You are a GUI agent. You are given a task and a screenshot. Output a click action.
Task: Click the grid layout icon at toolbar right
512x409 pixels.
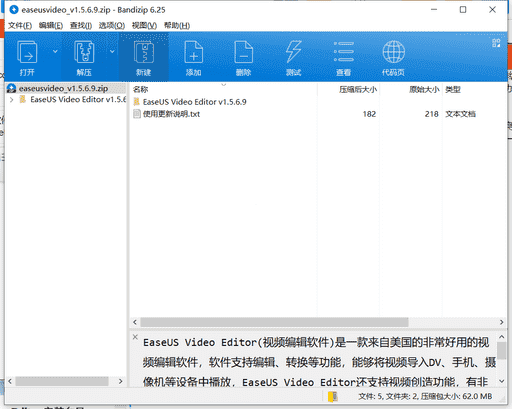[x=496, y=43]
